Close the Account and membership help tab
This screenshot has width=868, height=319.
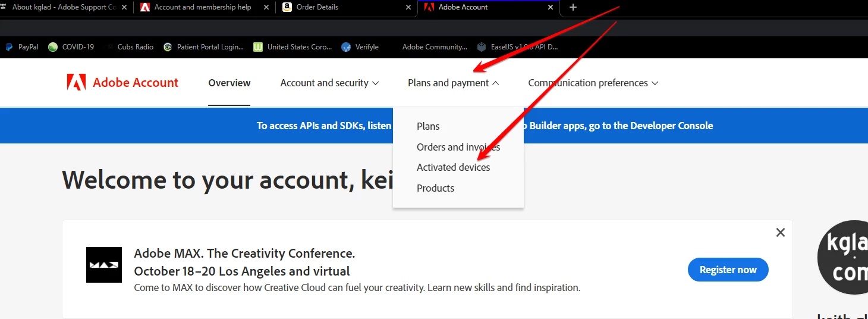coord(266,7)
